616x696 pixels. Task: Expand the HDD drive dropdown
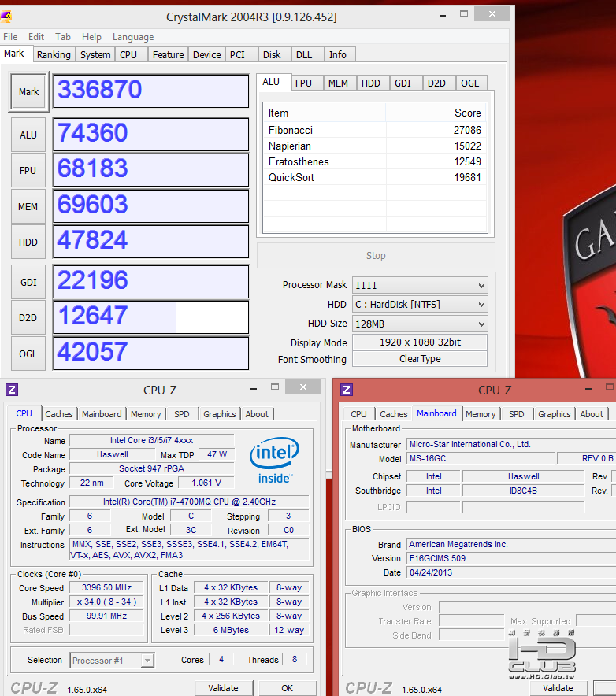tap(481, 305)
